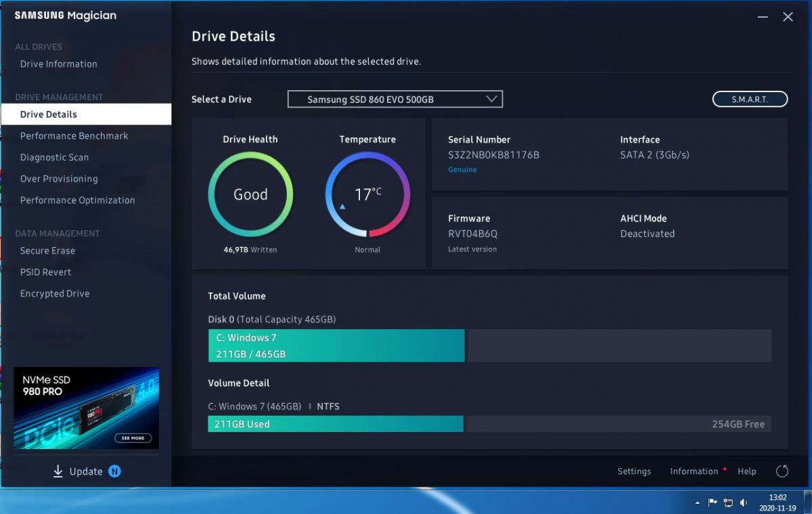Open Secure Erase option

[x=47, y=251]
